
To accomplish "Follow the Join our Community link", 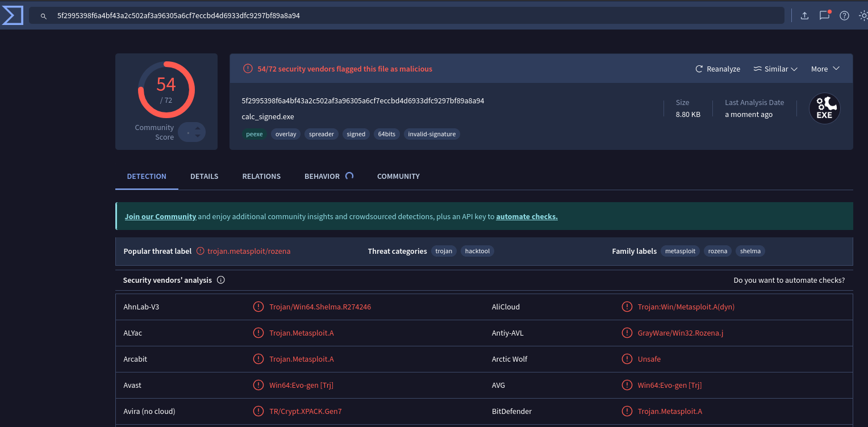I will 160,216.
